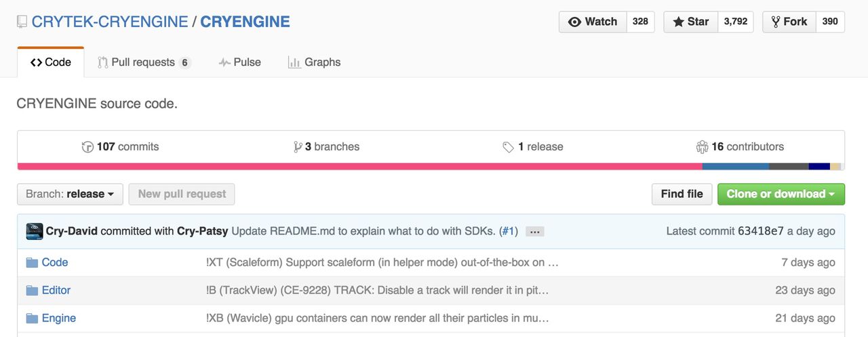
Task: Watch the CRYENGINE repository
Action: point(593,22)
